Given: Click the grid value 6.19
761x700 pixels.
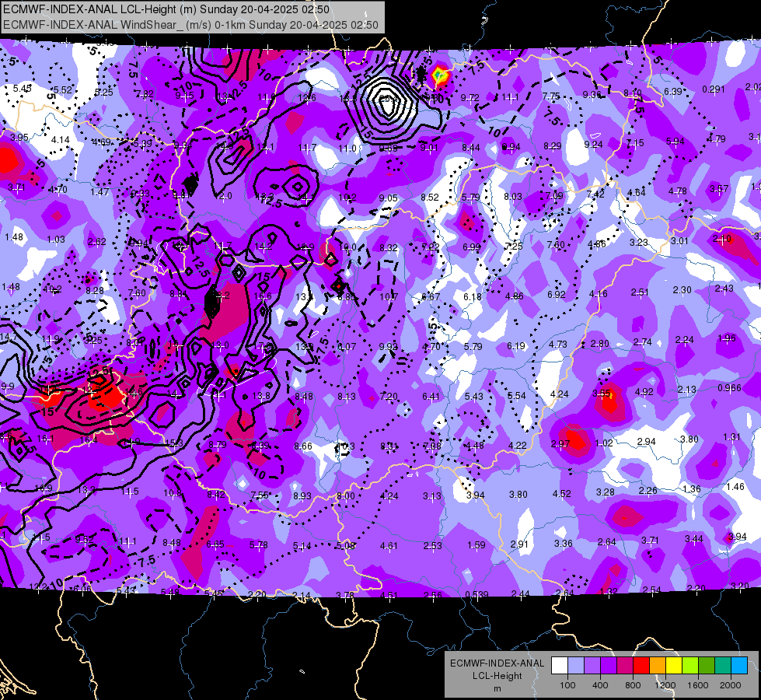Looking at the screenshot, I should point(516,346).
